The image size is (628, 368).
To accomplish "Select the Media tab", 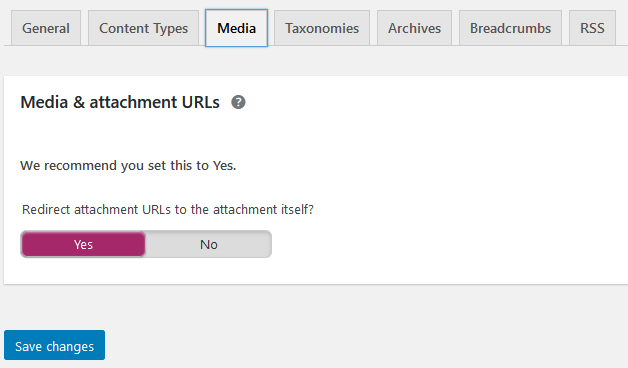I will [x=236, y=28].
